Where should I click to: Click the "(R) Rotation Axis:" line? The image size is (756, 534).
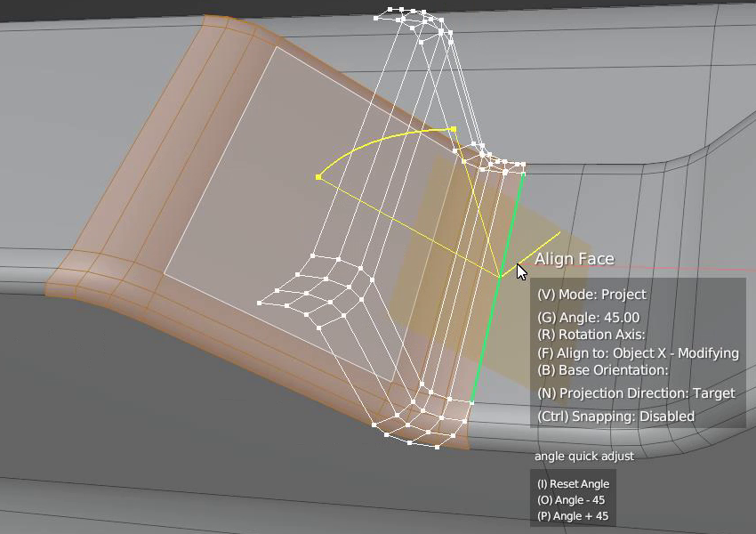pyautogui.click(x=591, y=335)
